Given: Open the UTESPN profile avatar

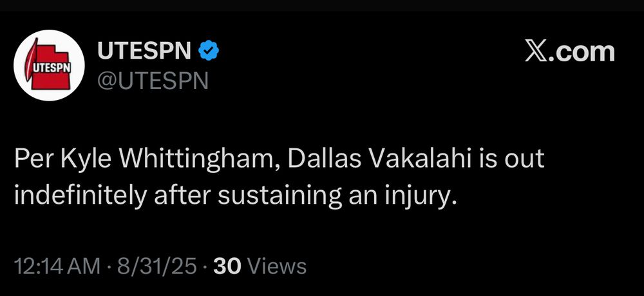Looking at the screenshot, I should [x=50, y=65].
